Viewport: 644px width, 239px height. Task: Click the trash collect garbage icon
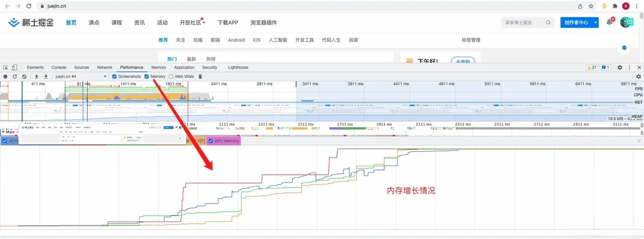tap(200, 77)
